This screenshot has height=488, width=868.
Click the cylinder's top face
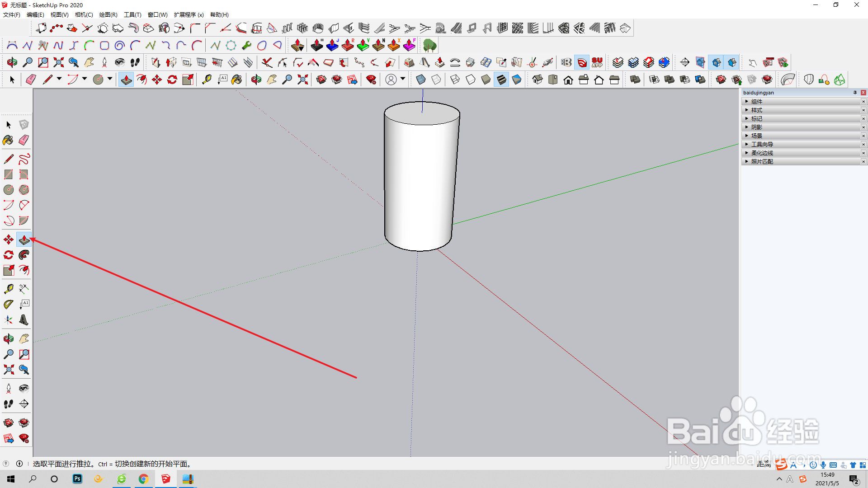coord(422,113)
